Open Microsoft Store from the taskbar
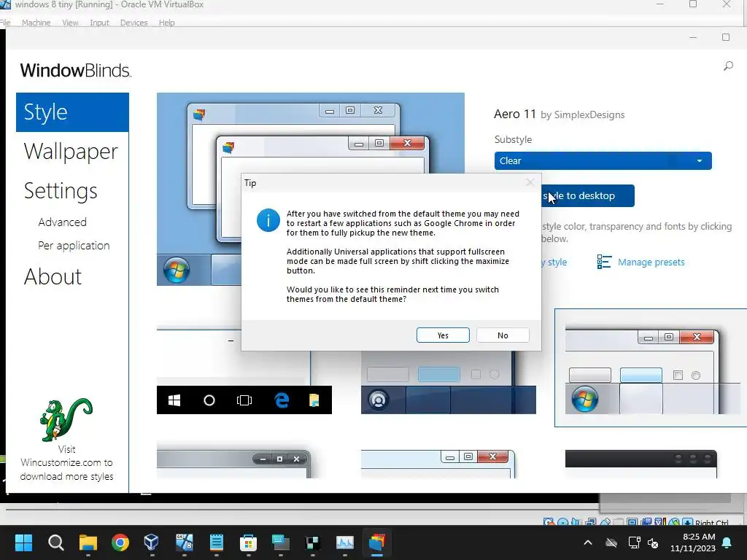 [248, 542]
